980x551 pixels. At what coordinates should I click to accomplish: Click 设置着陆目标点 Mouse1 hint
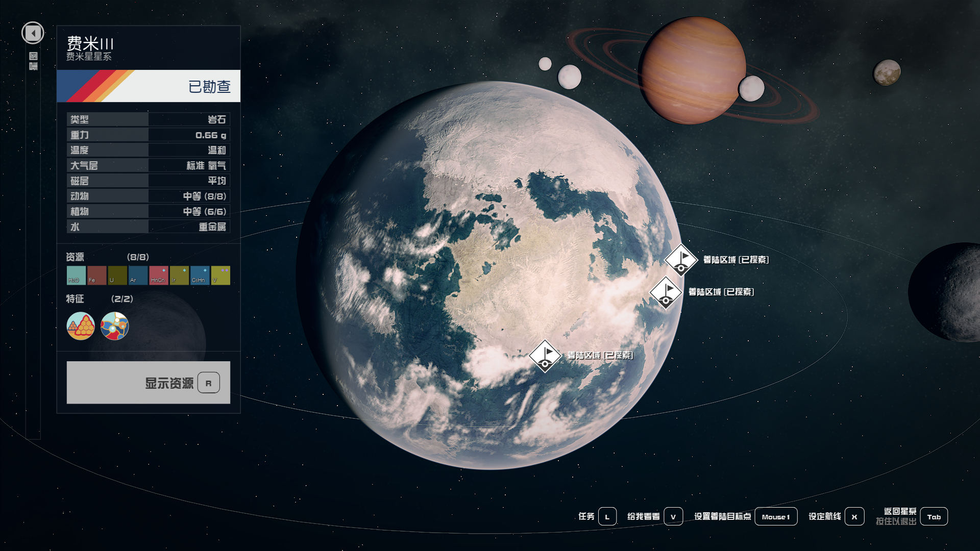coord(746,516)
